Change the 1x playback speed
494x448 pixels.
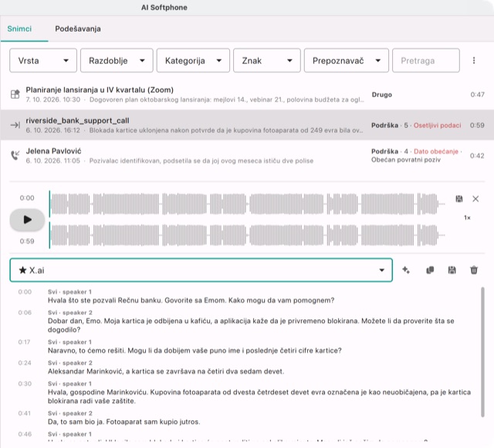click(x=467, y=217)
